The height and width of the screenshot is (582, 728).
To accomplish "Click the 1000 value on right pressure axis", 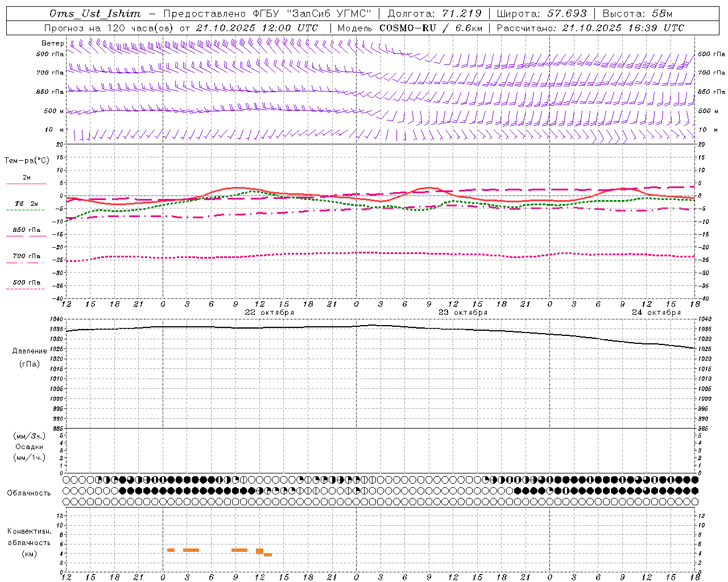I will coord(705,398).
